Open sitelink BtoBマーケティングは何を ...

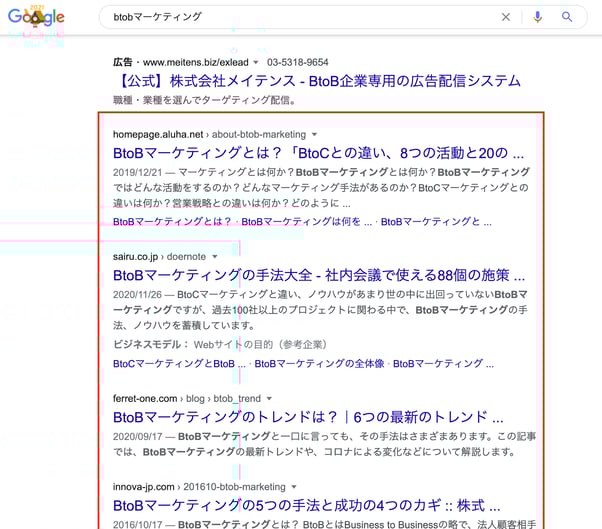pos(306,222)
